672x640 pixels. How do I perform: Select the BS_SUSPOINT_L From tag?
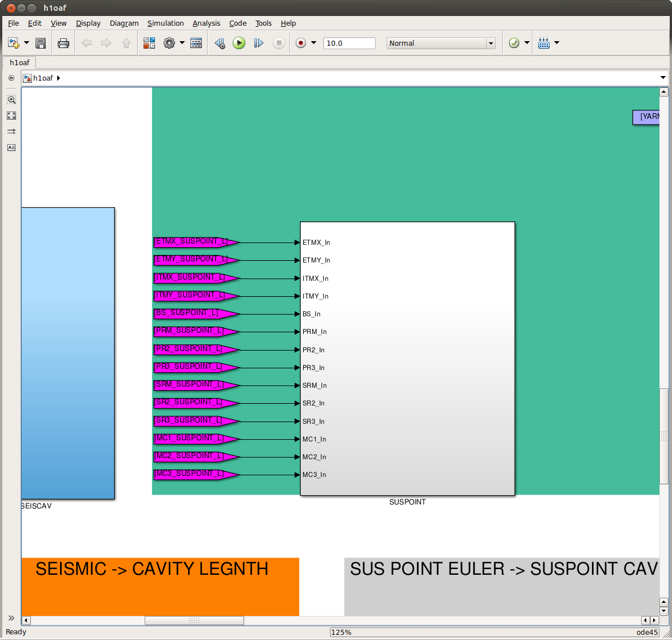(196, 314)
